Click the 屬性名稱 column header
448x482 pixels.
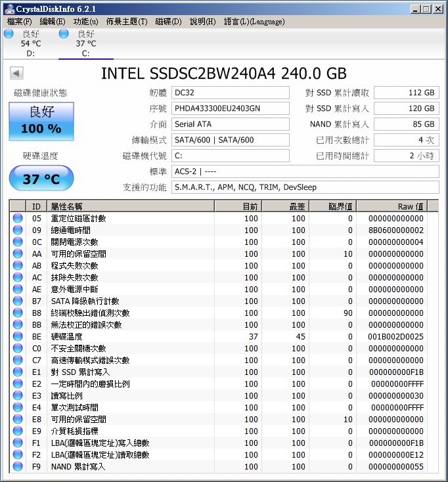pos(130,206)
